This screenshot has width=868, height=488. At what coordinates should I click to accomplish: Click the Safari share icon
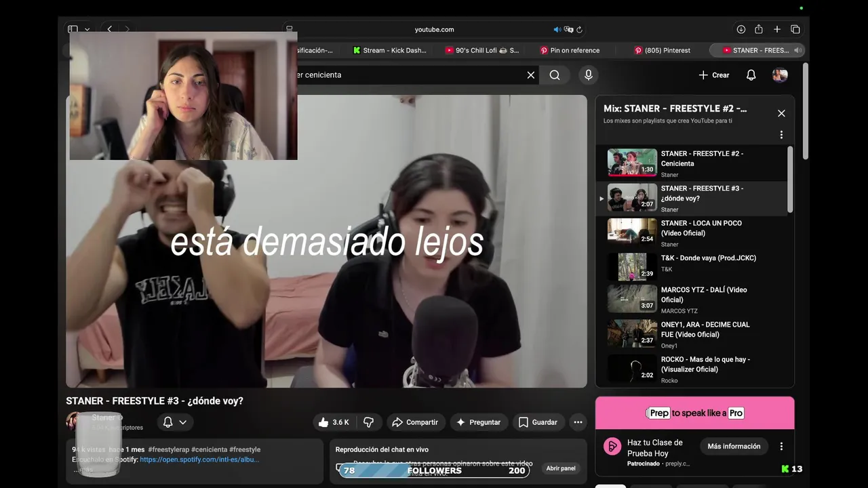(759, 29)
